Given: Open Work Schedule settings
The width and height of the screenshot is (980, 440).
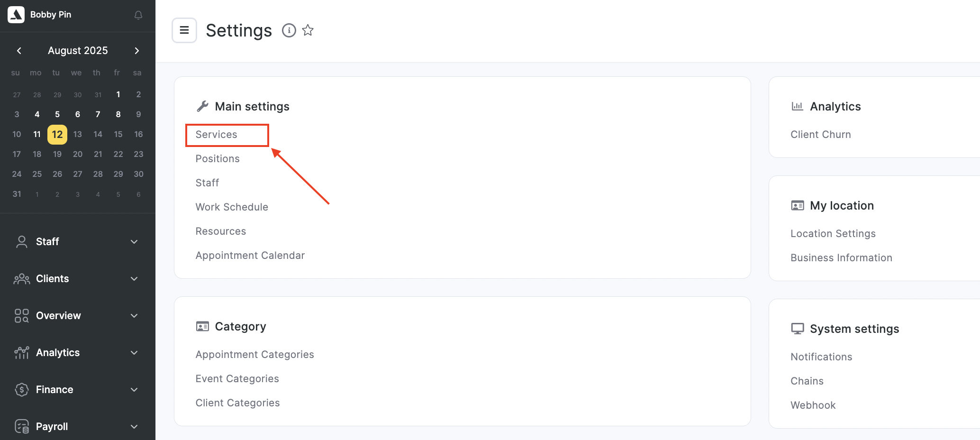Looking at the screenshot, I should point(232,207).
